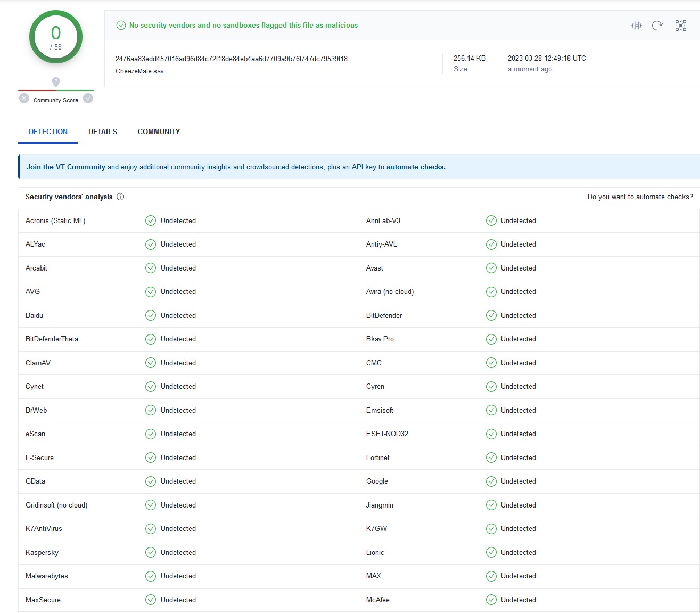700x613 pixels.
Task: Click the Jiangmin vendor name
Action: pos(380,505)
